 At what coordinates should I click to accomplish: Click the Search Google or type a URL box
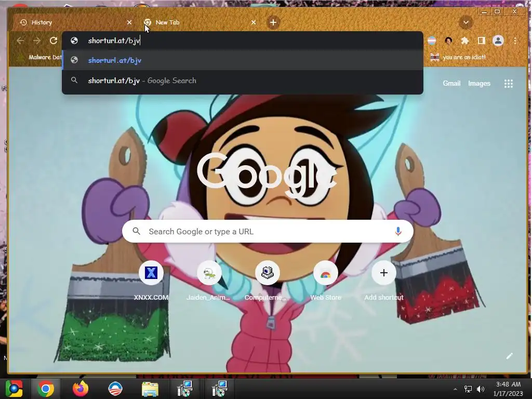pos(268,231)
